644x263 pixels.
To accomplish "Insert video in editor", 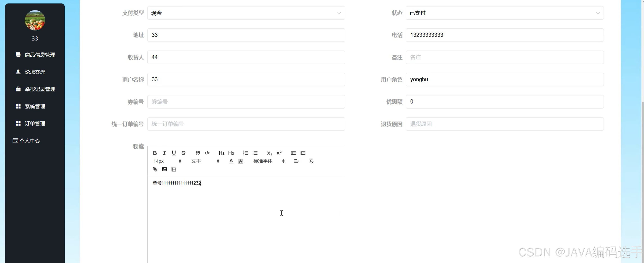I will point(174,169).
